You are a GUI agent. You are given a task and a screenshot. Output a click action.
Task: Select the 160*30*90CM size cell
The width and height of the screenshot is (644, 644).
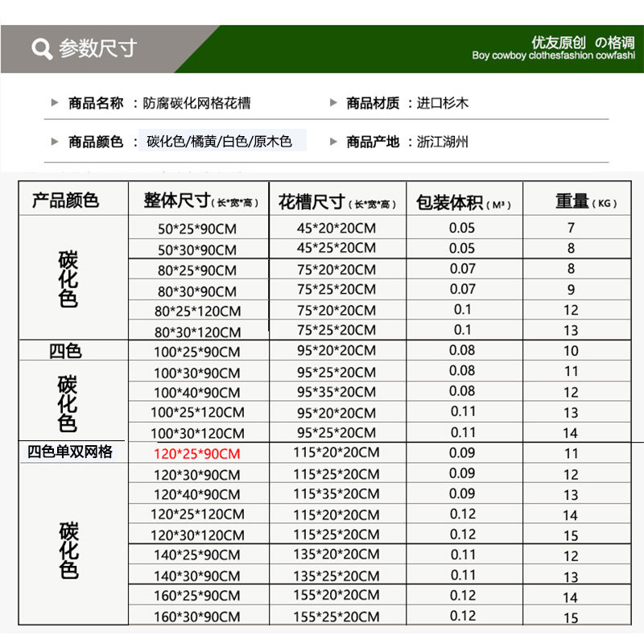click(x=197, y=617)
